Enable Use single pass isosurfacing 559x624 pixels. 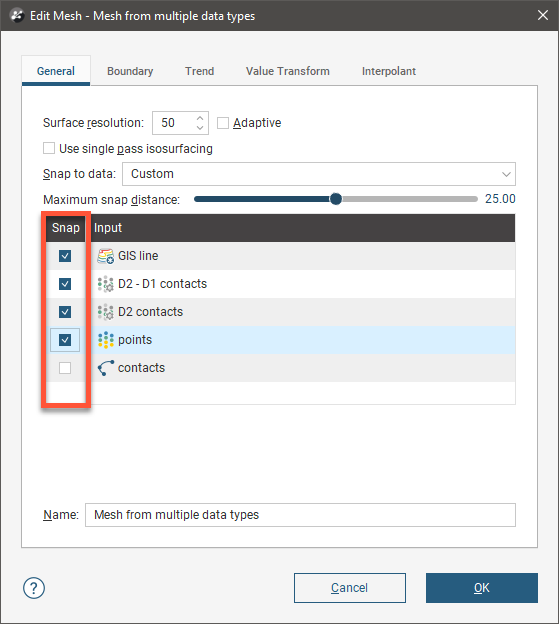coord(49,148)
